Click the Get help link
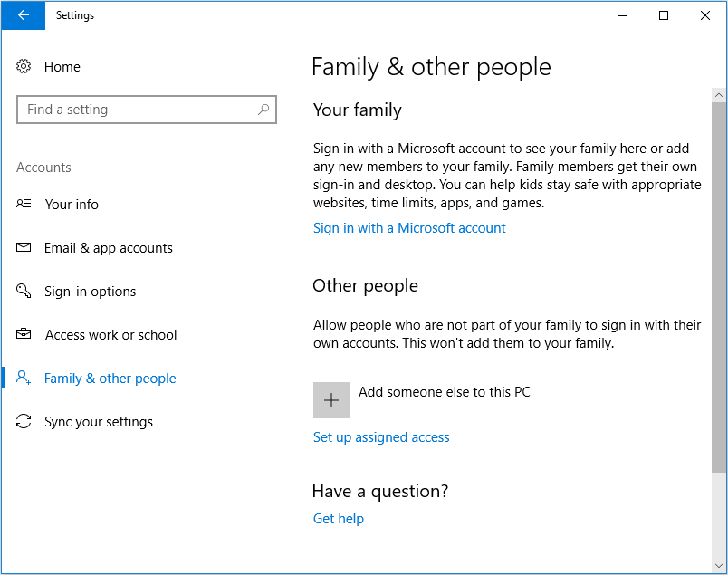The width and height of the screenshot is (728, 575). (x=339, y=519)
